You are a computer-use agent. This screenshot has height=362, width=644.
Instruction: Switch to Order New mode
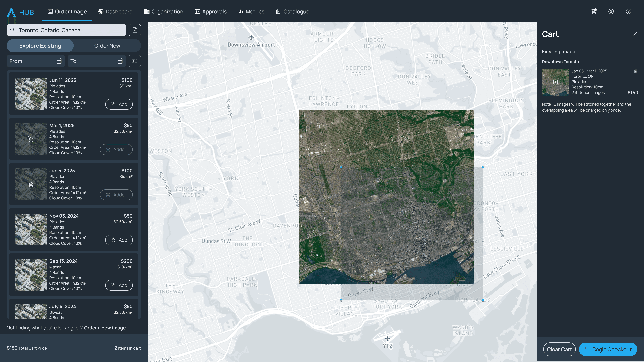(x=107, y=46)
